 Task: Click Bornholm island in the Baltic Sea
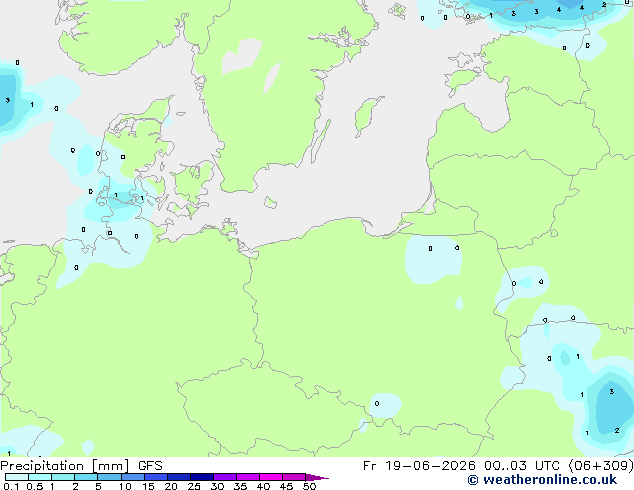click(271, 202)
